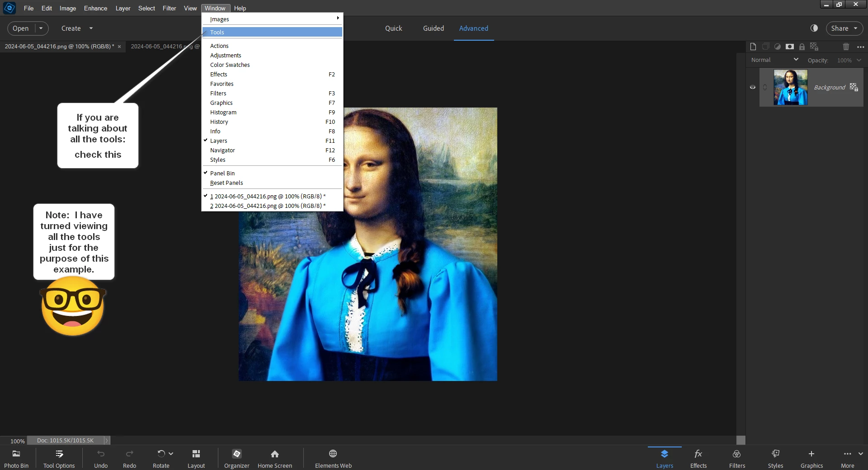The image size is (868, 470).
Task: Open the Filters panel at bottom right
Action: click(x=737, y=458)
